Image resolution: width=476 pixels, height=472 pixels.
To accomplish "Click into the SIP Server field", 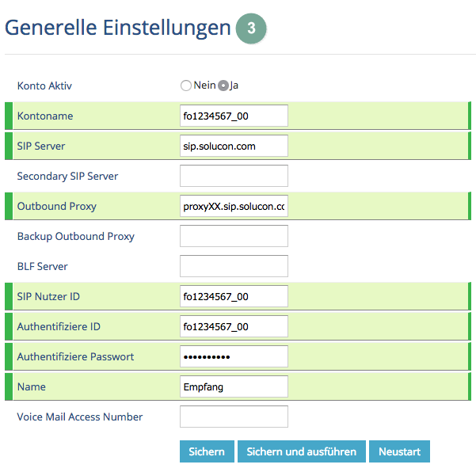I will 234,146.
